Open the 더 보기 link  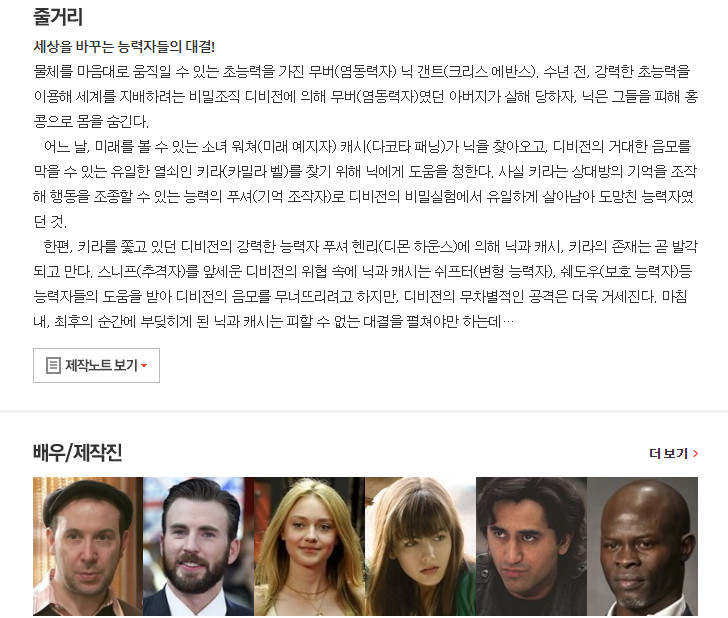[673, 453]
